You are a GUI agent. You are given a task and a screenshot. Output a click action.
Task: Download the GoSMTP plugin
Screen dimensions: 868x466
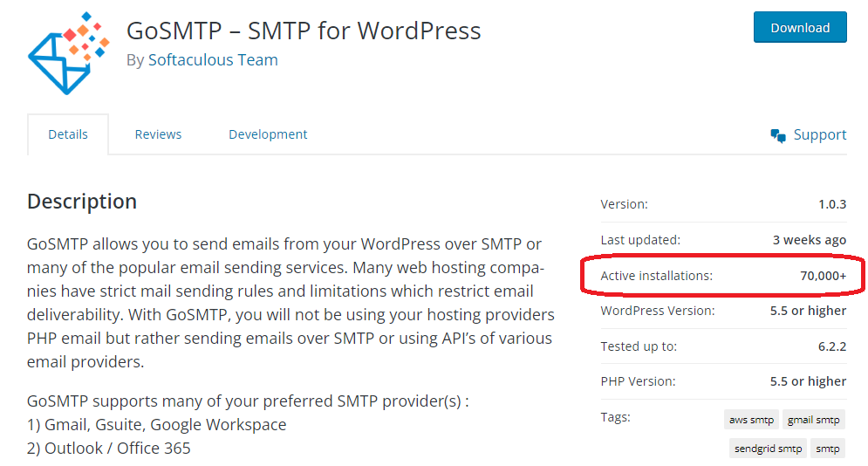click(x=800, y=27)
